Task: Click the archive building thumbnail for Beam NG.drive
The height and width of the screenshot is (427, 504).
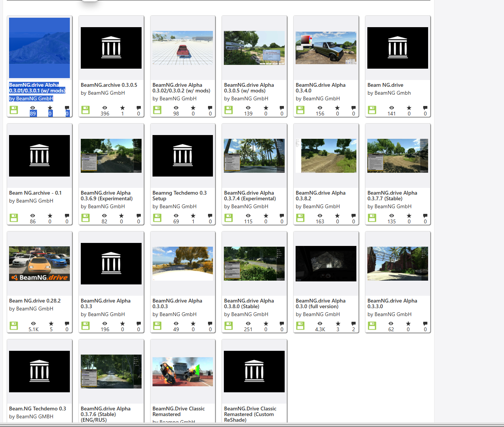Action: coord(398,48)
